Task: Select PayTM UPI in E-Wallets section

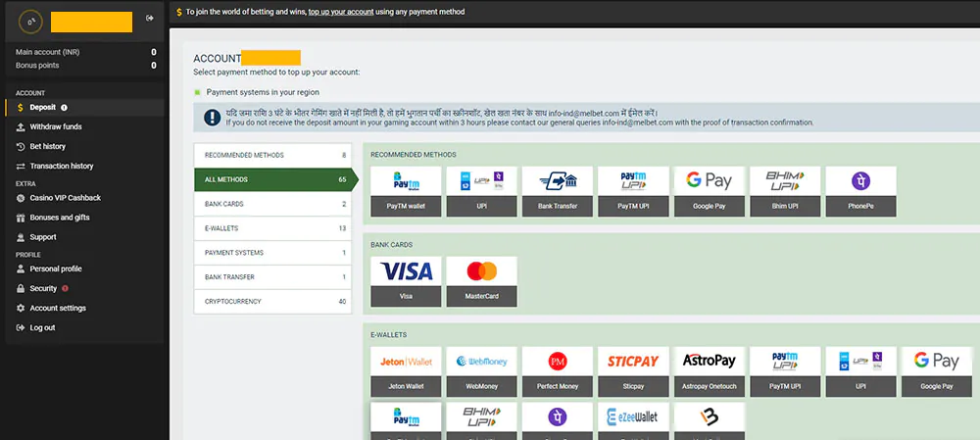Action: click(785, 371)
